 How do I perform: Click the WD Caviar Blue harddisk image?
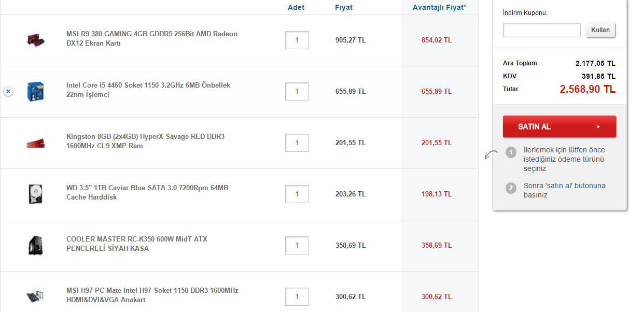[x=35, y=194]
